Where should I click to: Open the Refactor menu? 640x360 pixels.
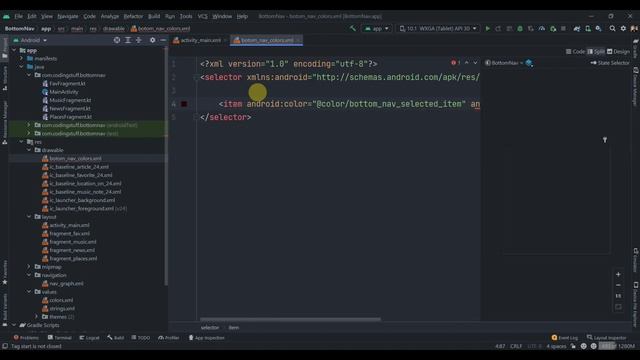pyautogui.click(x=133, y=16)
